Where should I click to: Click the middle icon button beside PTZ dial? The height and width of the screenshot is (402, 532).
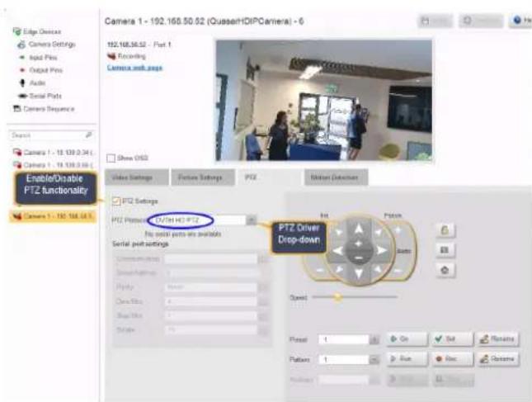[x=445, y=250]
